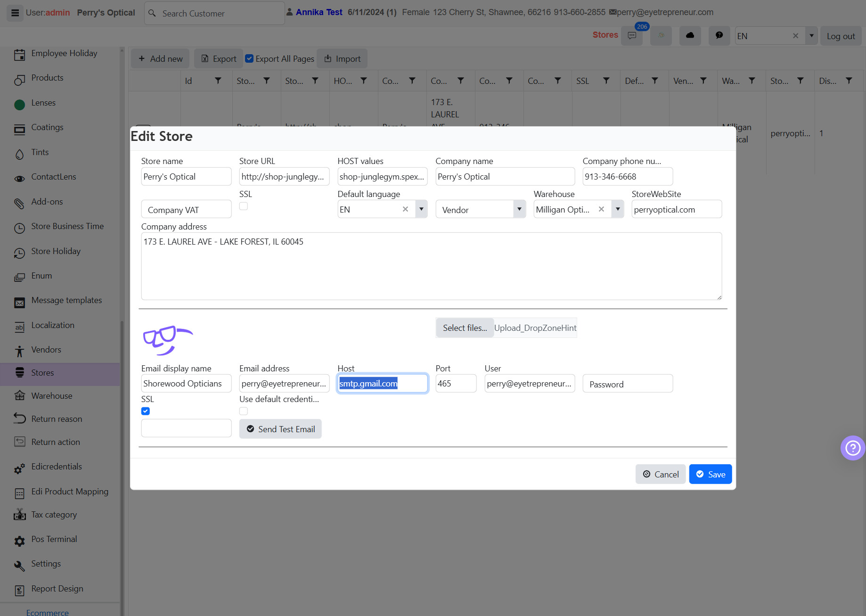Open the hamburger menu icon

pos(15,13)
